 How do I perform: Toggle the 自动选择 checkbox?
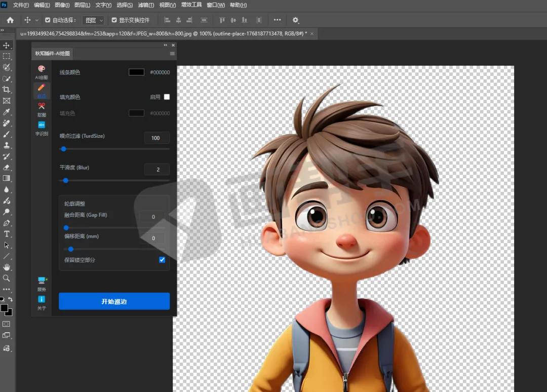[x=48, y=20]
